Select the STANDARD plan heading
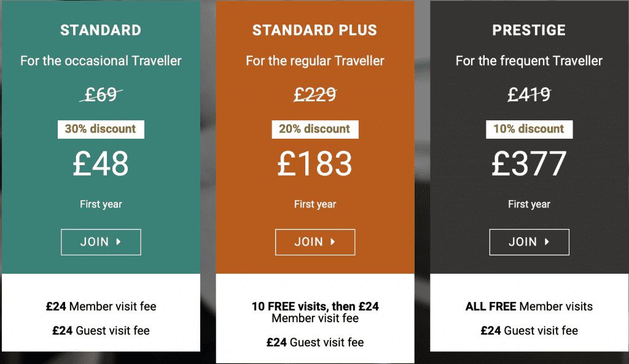Screen dimensions: 629x364 101,30
